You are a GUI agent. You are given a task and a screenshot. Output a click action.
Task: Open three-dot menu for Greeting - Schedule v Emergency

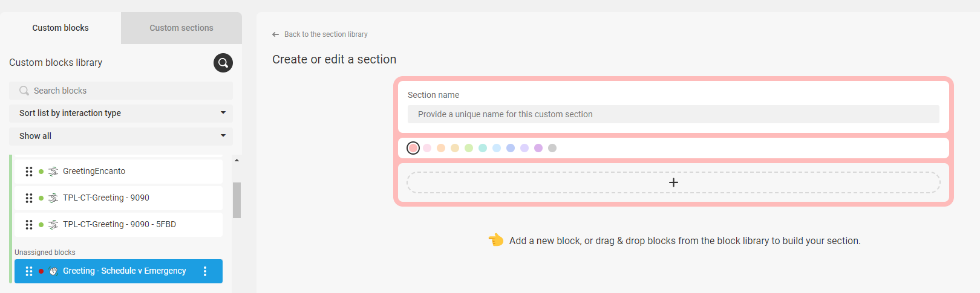(205, 271)
